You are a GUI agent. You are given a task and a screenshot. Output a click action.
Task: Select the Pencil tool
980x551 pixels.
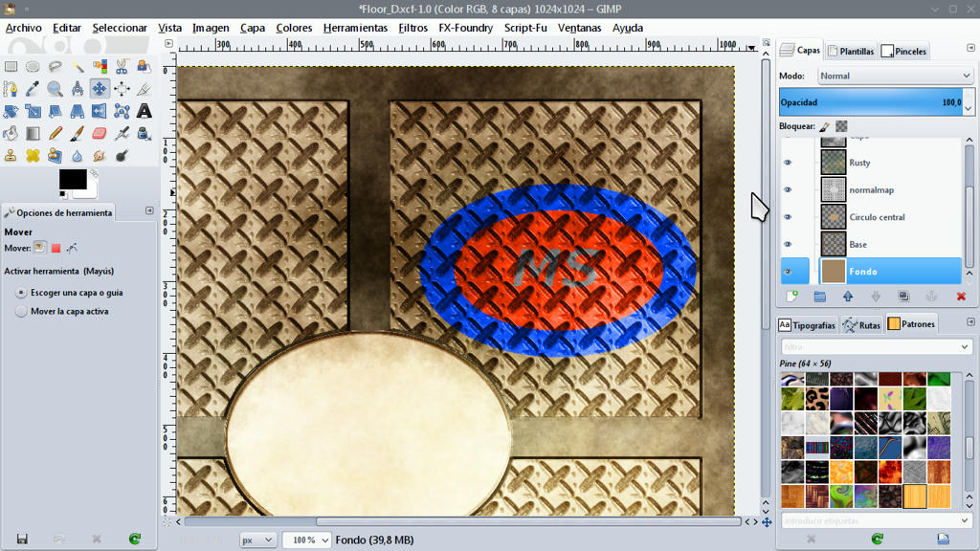click(55, 133)
